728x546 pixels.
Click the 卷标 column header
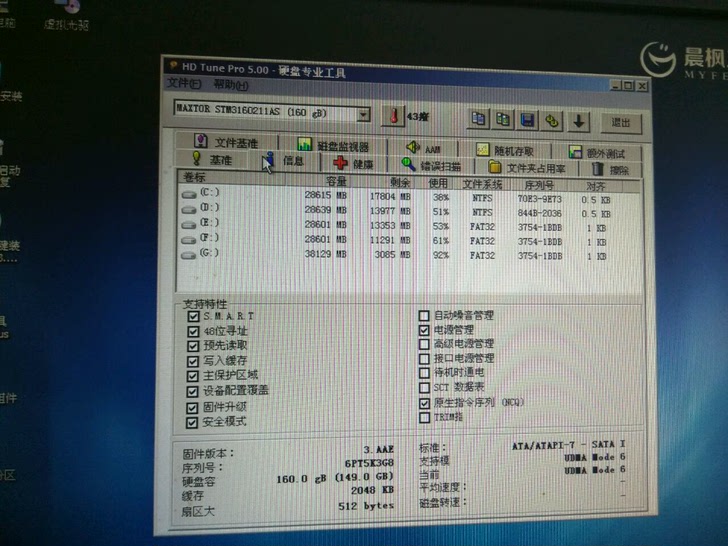pyautogui.click(x=234, y=178)
